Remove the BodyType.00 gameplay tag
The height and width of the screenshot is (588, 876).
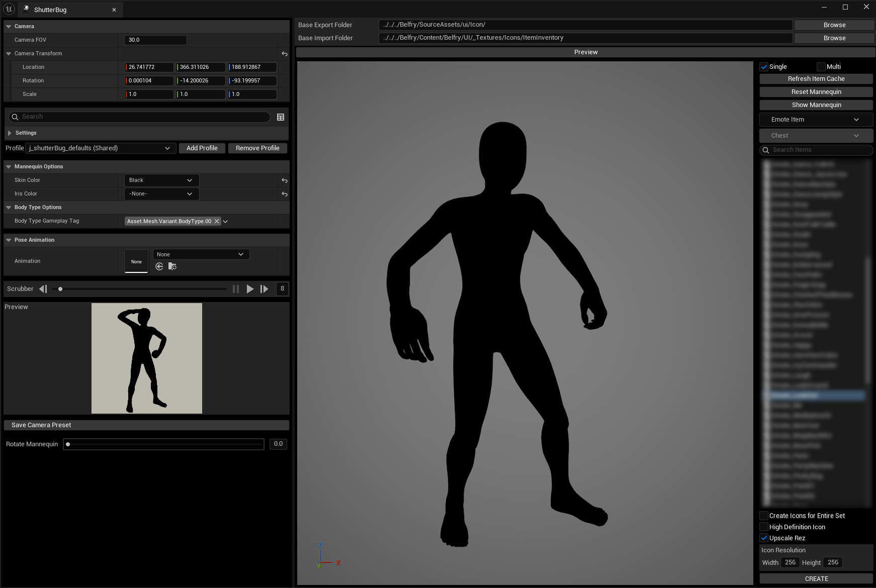[217, 221]
